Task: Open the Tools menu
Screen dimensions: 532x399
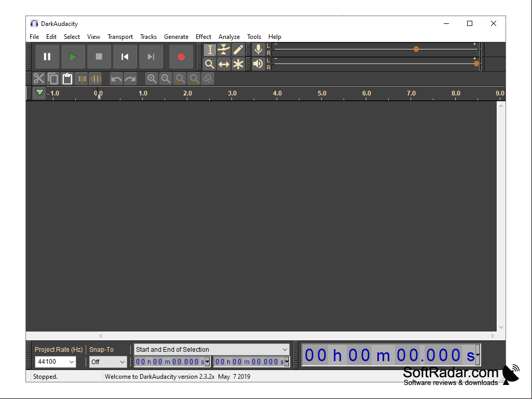Action: pos(254,37)
